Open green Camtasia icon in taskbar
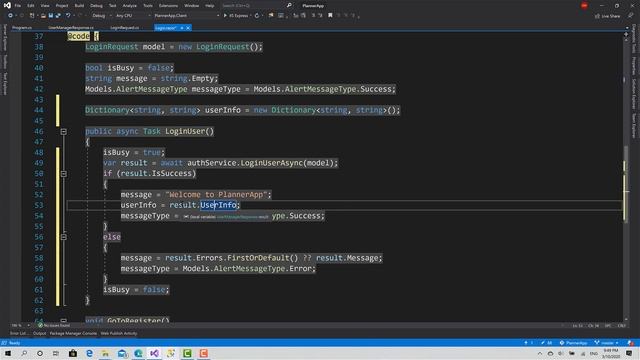 pos(187,353)
